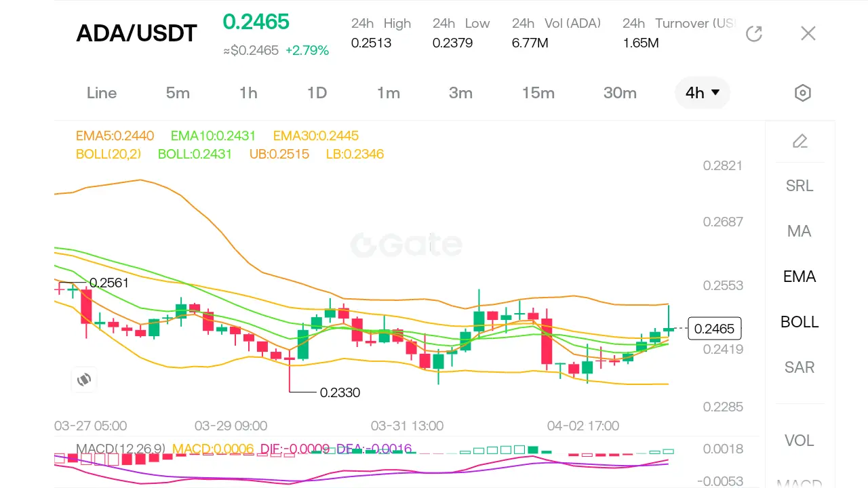Select the 15m timeframe
The height and width of the screenshot is (488, 868).
[x=538, y=93]
